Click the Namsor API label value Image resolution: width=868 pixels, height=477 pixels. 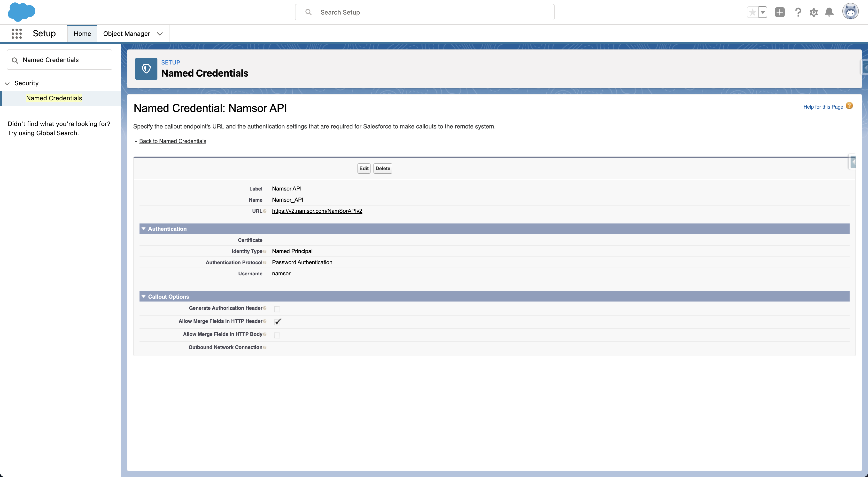click(x=287, y=189)
